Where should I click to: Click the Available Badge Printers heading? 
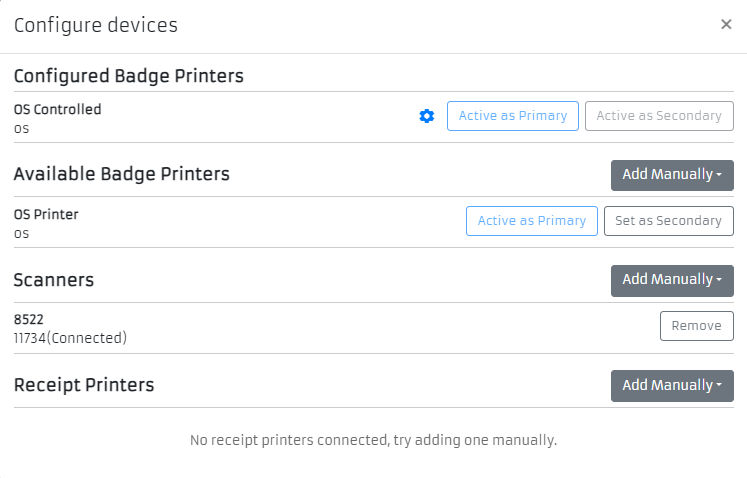[x=122, y=174]
